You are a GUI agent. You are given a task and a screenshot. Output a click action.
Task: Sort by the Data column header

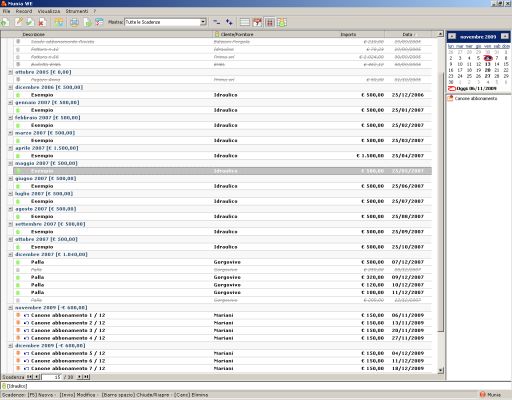click(x=408, y=34)
